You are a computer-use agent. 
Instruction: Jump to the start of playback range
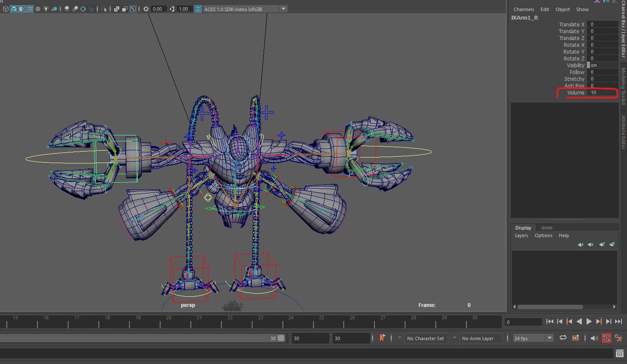[x=550, y=322]
